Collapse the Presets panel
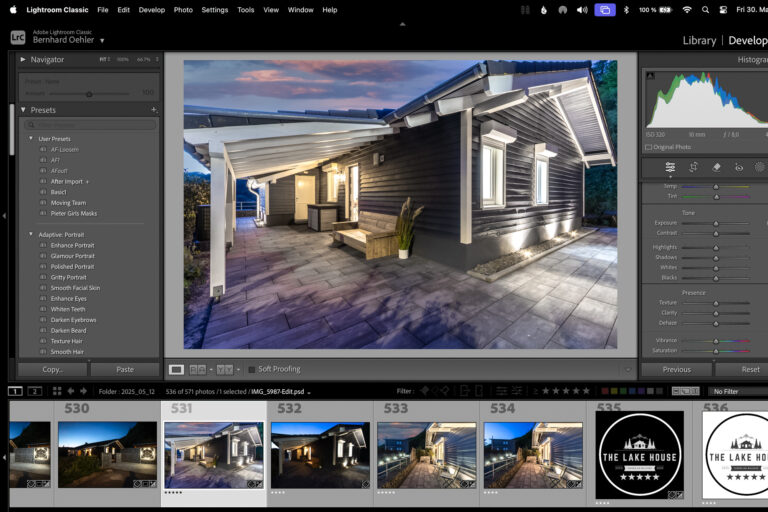Viewport: 768px width, 512px height. click(23, 110)
